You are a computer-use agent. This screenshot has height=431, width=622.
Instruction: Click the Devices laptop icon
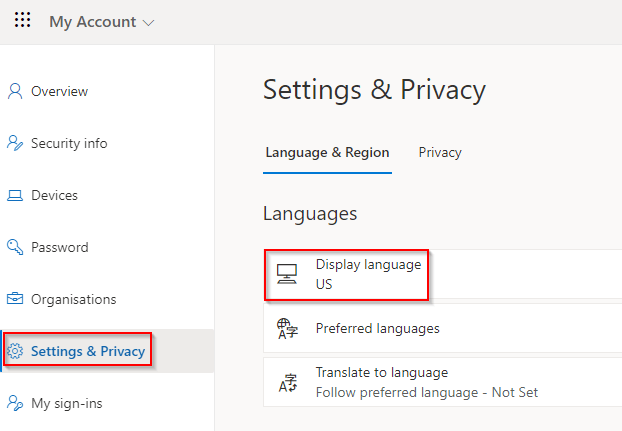click(15, 196)
